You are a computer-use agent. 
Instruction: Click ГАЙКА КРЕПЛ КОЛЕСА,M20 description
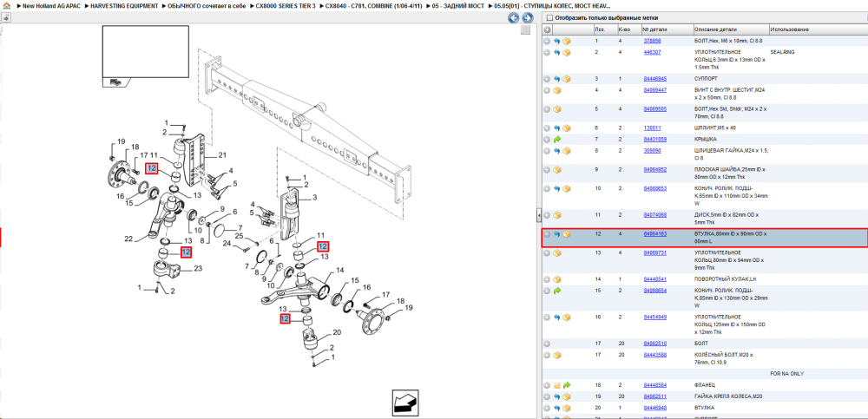(x=728, y=396)
